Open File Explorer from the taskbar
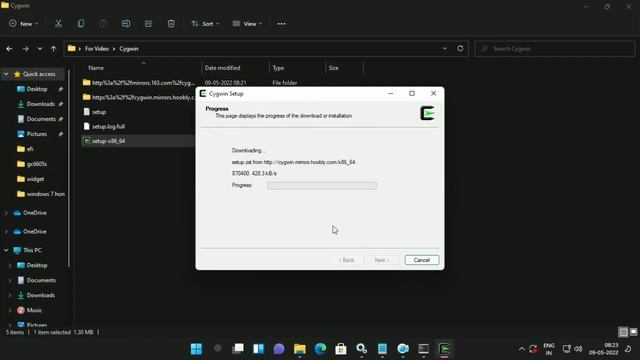This screenshot has height=360, width=640. pyautogui.click(x=300, y=349)
